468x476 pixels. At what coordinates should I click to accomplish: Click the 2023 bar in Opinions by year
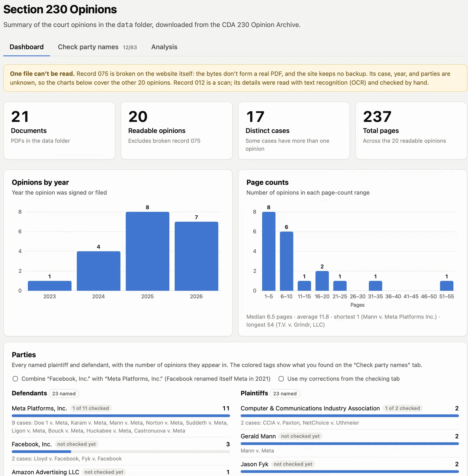50,286
